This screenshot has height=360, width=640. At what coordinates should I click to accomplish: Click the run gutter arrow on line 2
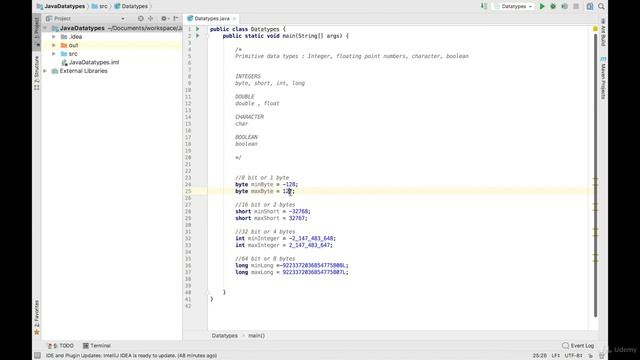click(x=198, y=36)
